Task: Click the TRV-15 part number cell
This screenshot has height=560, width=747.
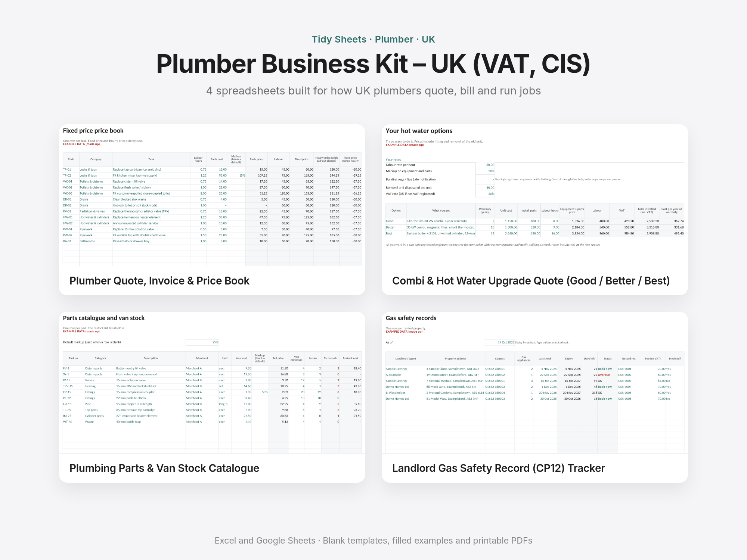Action: [74, 386]
